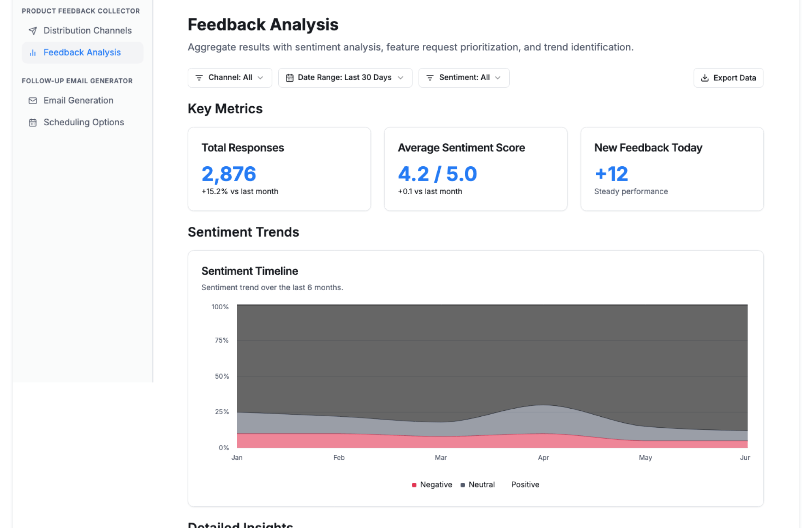Screen dimensions: 812x528
Task: Click the filter icon beside Sentiment: All
Action: tap(430, 78)
